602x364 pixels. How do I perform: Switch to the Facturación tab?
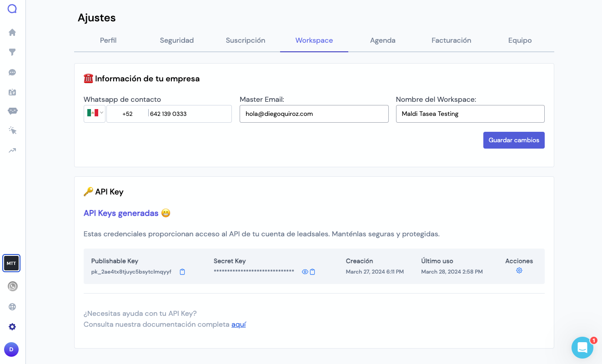(x=451, y=40)
